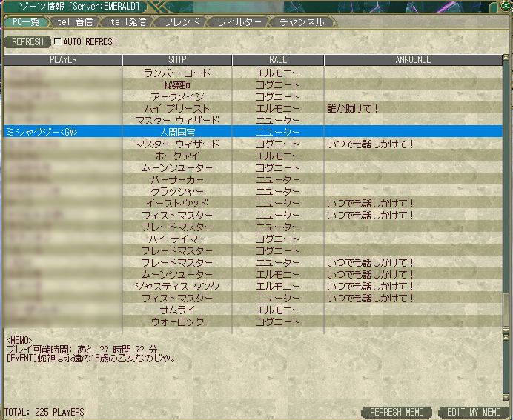The image size is (513, 420).
Task: Click down arrow of memo scrollbar
Action: (x=506, y=396)
